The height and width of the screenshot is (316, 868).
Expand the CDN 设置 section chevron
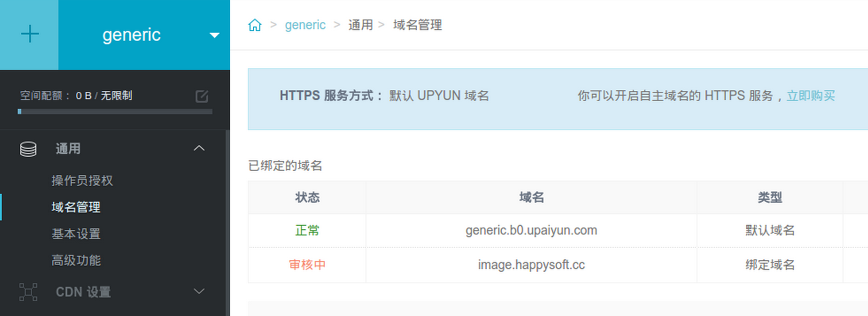click(199, 291)
